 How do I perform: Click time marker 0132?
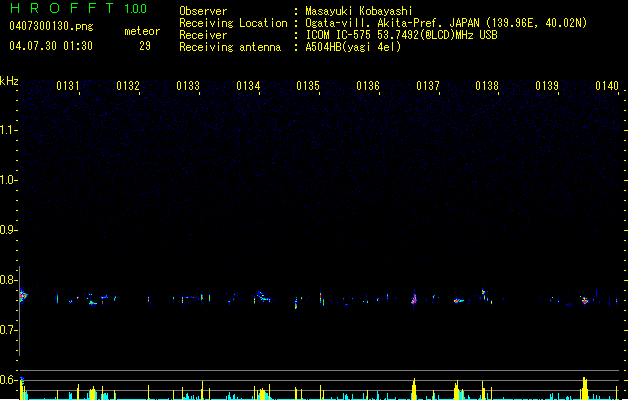pos(128,86)
